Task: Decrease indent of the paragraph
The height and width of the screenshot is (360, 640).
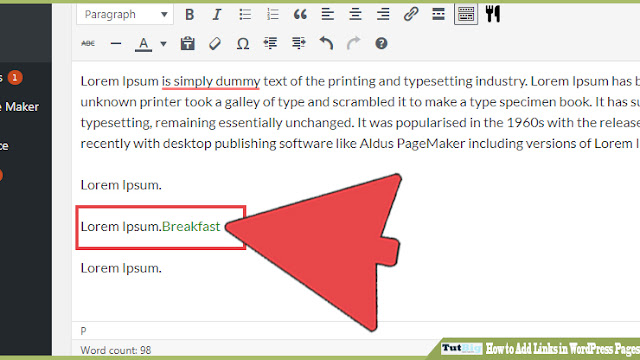Action: click(270, 43)
